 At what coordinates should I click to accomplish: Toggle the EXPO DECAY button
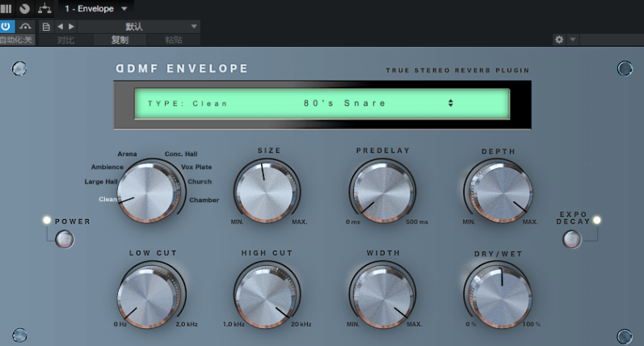click(x=571, y=238)
